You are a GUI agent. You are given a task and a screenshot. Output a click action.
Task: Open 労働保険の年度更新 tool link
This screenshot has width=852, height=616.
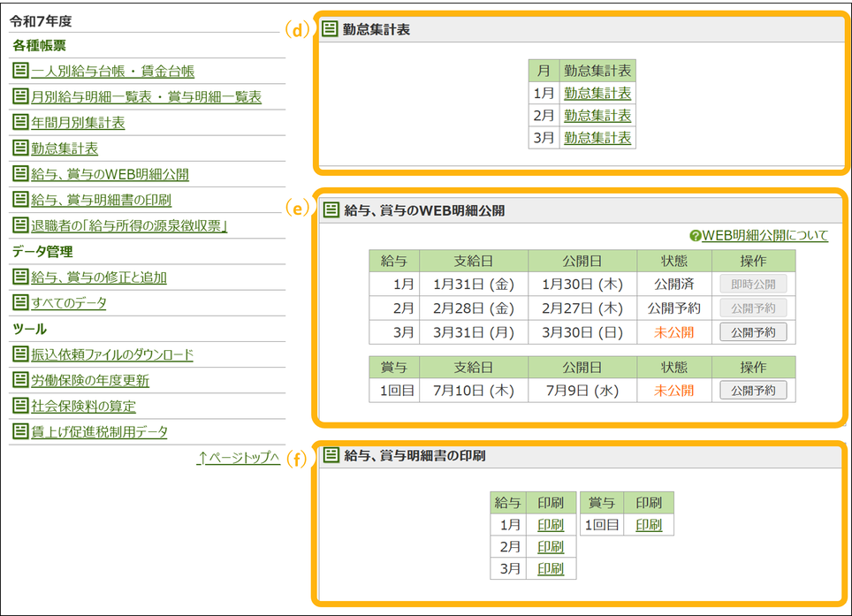90,381
